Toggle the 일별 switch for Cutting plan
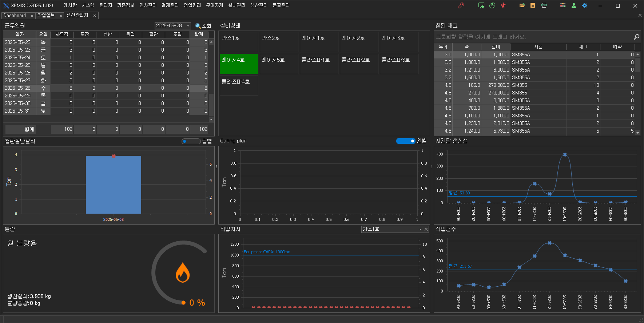This screenshot has height=323, width=644. click(x=406, y=141)
